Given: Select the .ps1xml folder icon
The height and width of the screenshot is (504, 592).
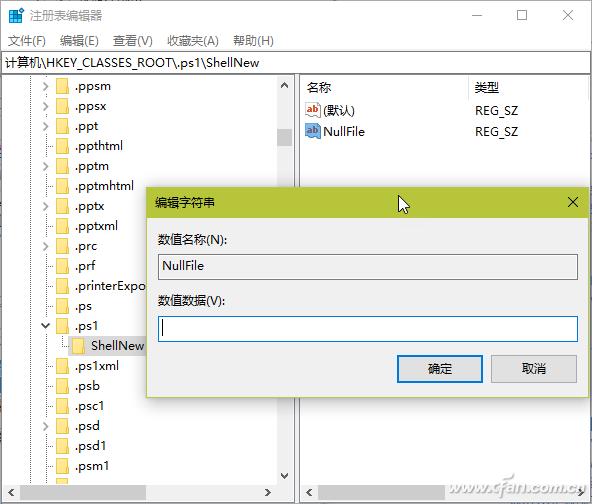Looking at the screenshot, I should point(62,366).
